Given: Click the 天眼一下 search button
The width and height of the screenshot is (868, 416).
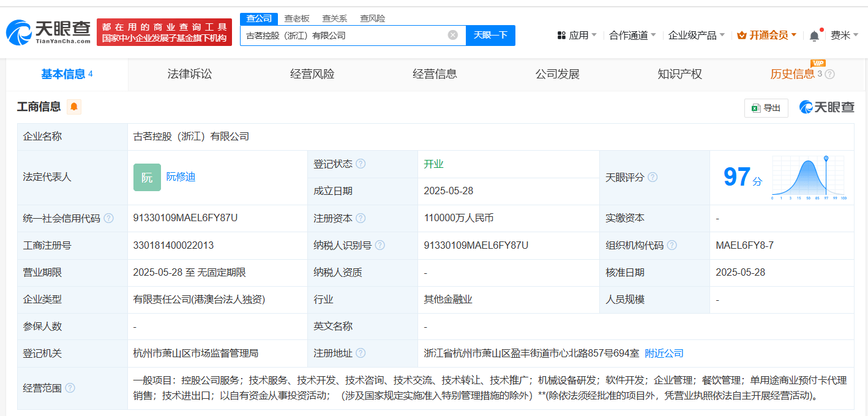Looking at the screenshot, I should tap(490, 35).
